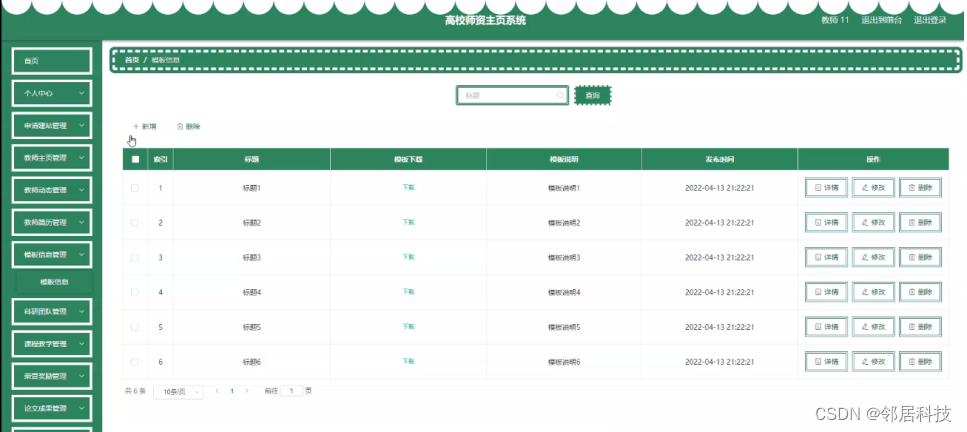The image size is (967, 432).
Task: Collapse 模板信息管理 in the sidebar
Action: click(x=52, y=254)
